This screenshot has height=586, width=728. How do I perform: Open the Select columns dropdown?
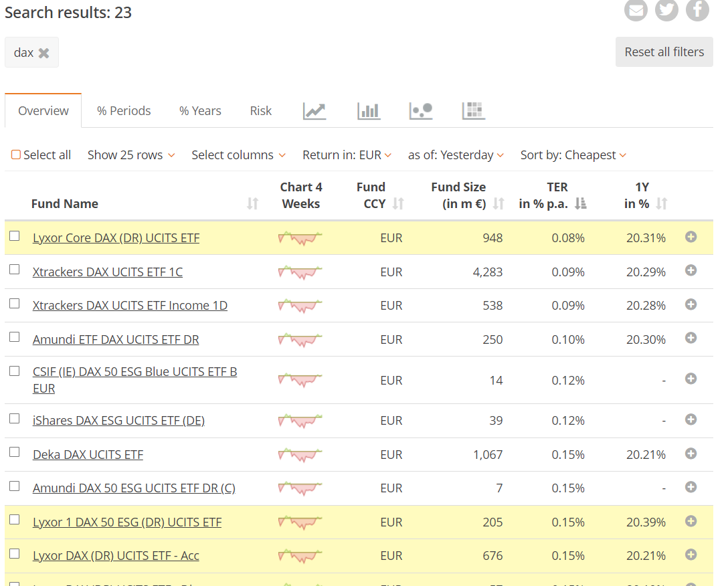(x=238, y=155)
